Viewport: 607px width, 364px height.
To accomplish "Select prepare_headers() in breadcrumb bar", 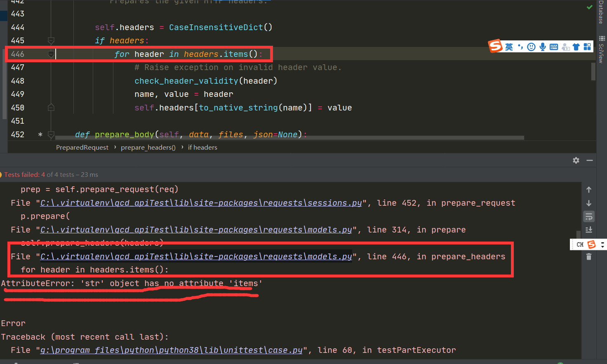I will (148, 147).
